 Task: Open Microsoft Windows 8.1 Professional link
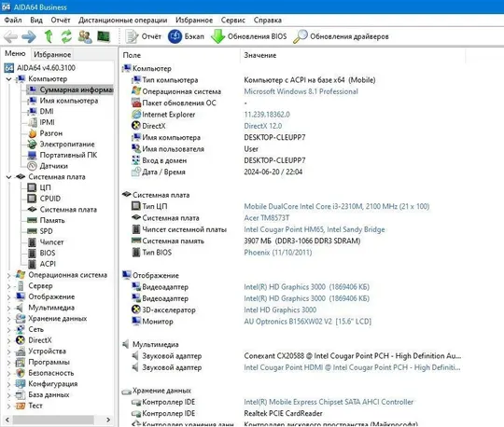[301, 91]
